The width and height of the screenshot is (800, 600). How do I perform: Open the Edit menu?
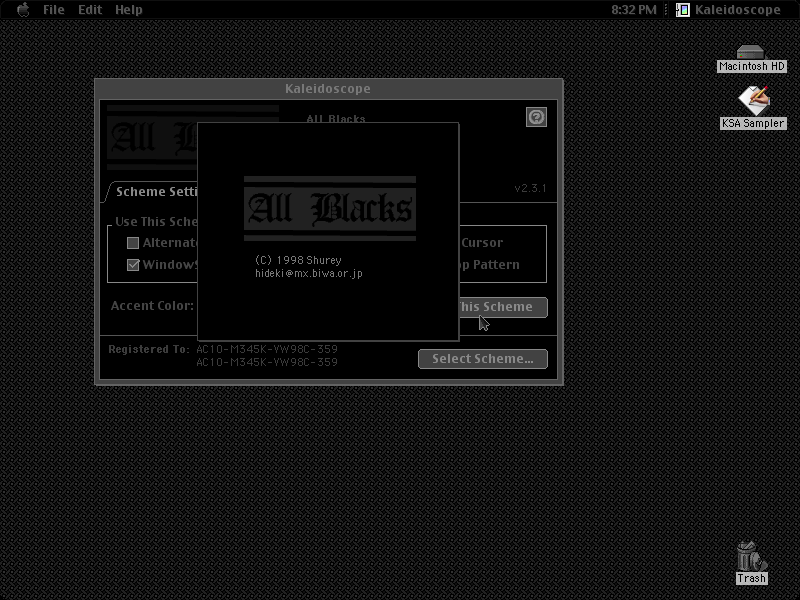pos(90,10)
